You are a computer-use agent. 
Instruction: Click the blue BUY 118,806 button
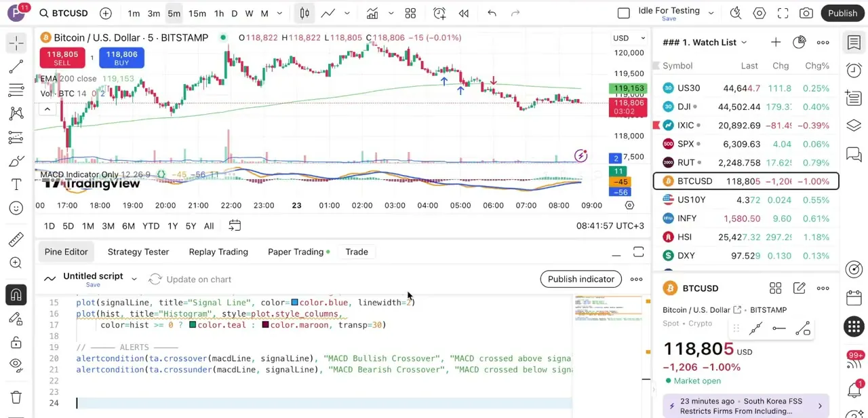[121, 58]
